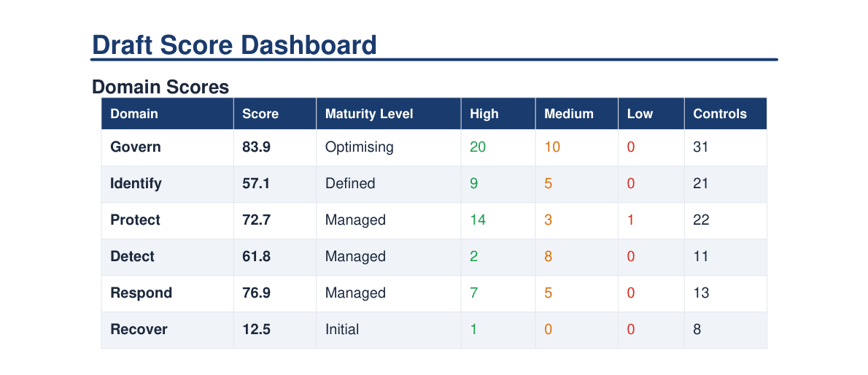Select the Medium column header
This screenshot has width=868, height=375.
coord(576,114)
